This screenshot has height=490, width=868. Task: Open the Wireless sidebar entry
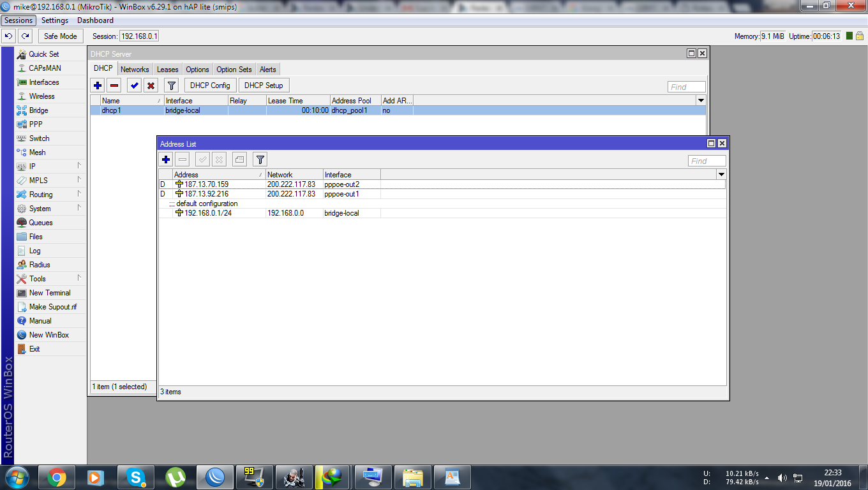click(x=41, y=96)
